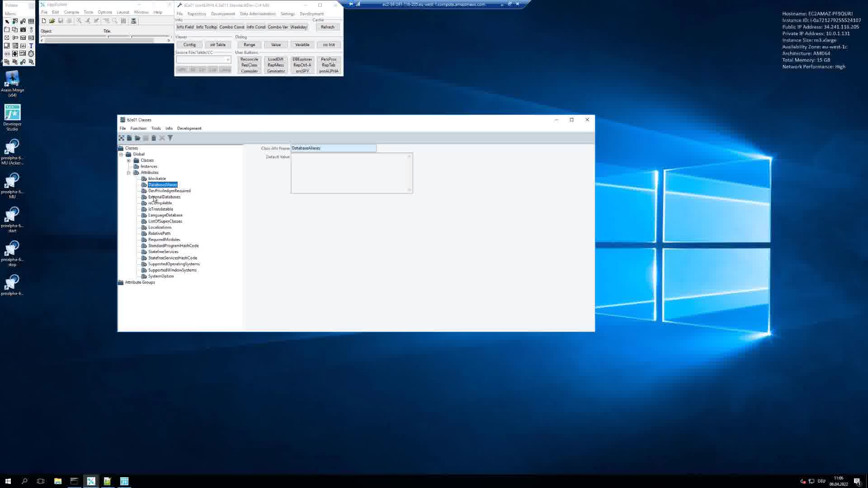The height and width of the screenshot is (488, 868).
Task: Click the Generator user button
Action: coord(276,71)
